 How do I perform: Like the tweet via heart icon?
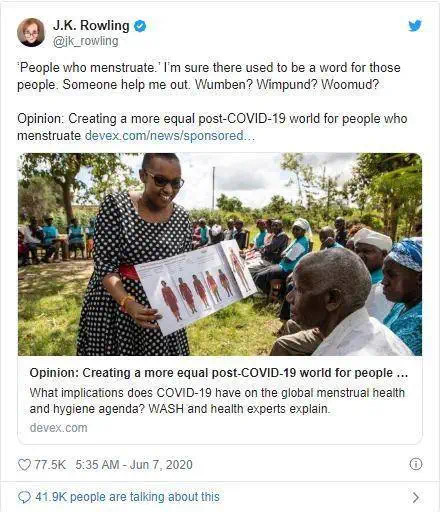[x=24, y=464]
